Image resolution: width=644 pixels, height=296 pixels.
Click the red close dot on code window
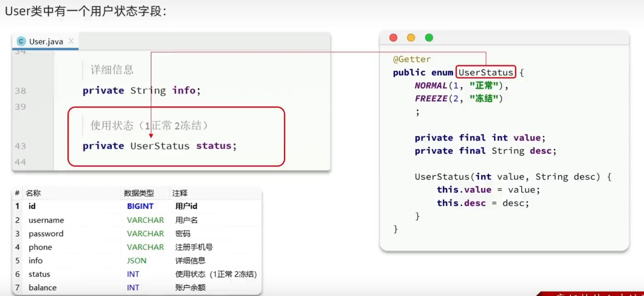(x=393, y=38)
